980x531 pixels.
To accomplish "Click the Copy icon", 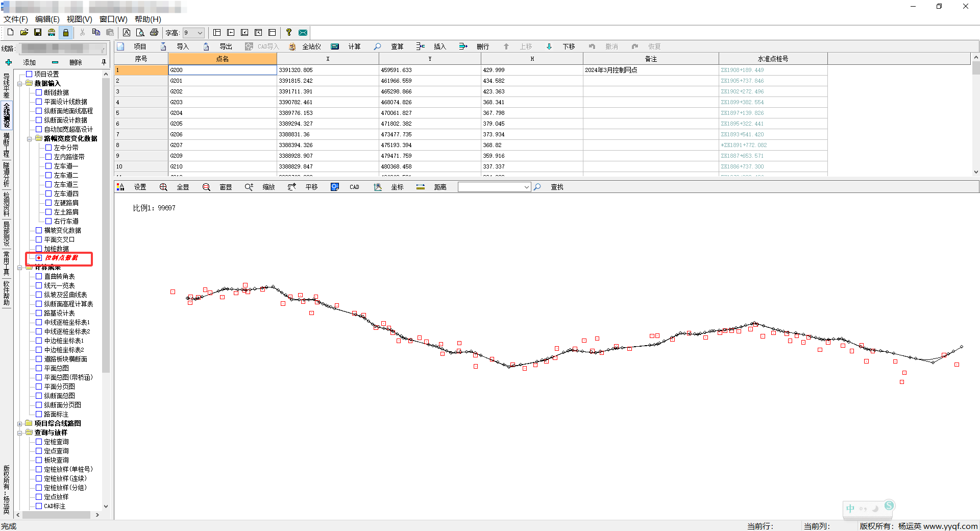I will 96,32.
